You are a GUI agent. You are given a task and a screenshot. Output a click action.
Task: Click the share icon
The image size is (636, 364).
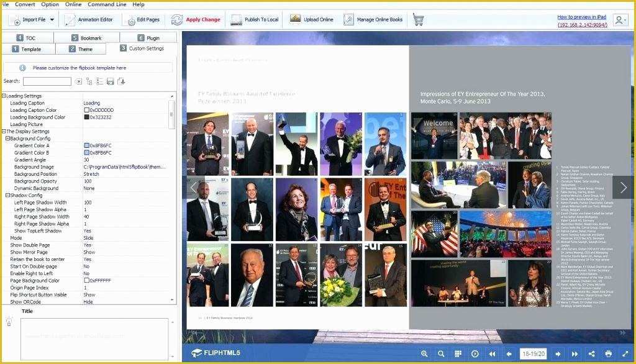[592, 354]
